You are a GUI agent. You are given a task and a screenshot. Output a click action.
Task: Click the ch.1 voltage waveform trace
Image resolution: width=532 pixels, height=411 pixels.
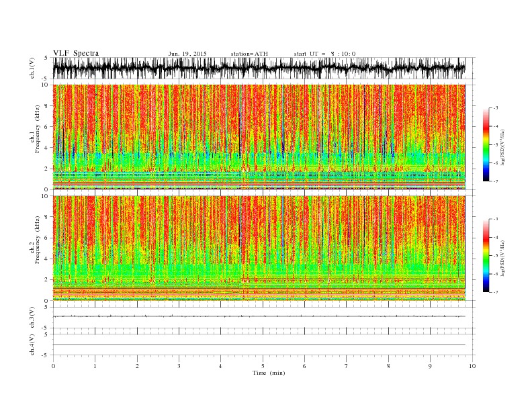coord(259,68)
